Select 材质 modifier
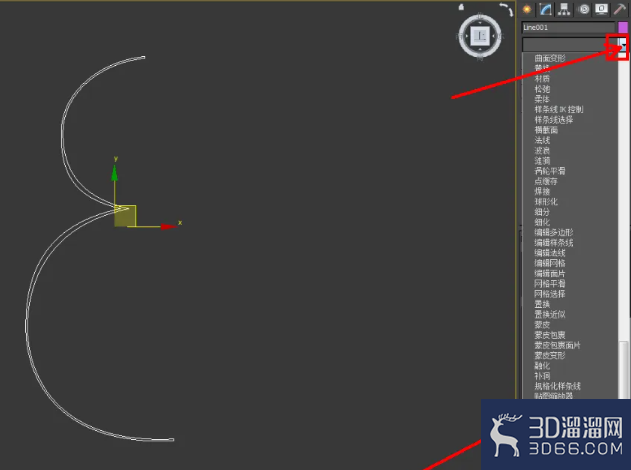Screen dimensions: 631x470 point(542,78)
